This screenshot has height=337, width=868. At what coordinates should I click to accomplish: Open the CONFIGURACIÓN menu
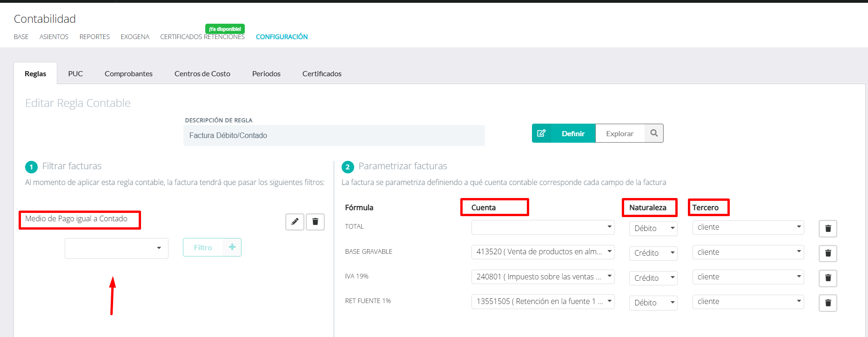(x=282, y=37)
